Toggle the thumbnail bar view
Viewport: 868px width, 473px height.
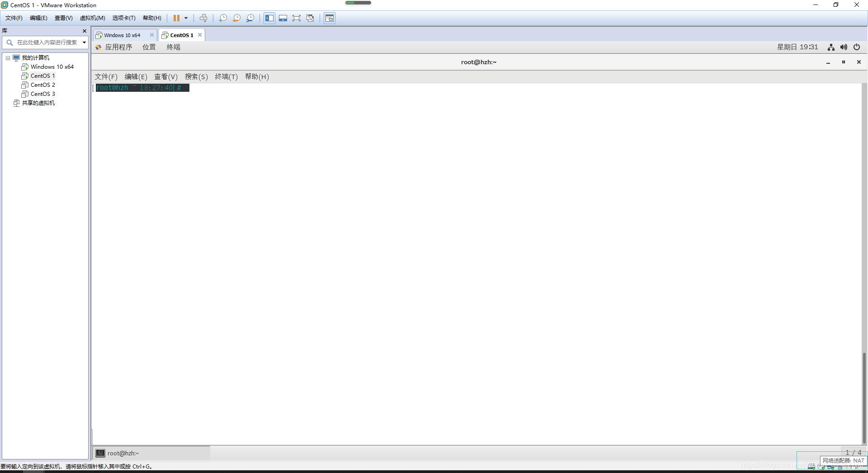coord(283,18)
